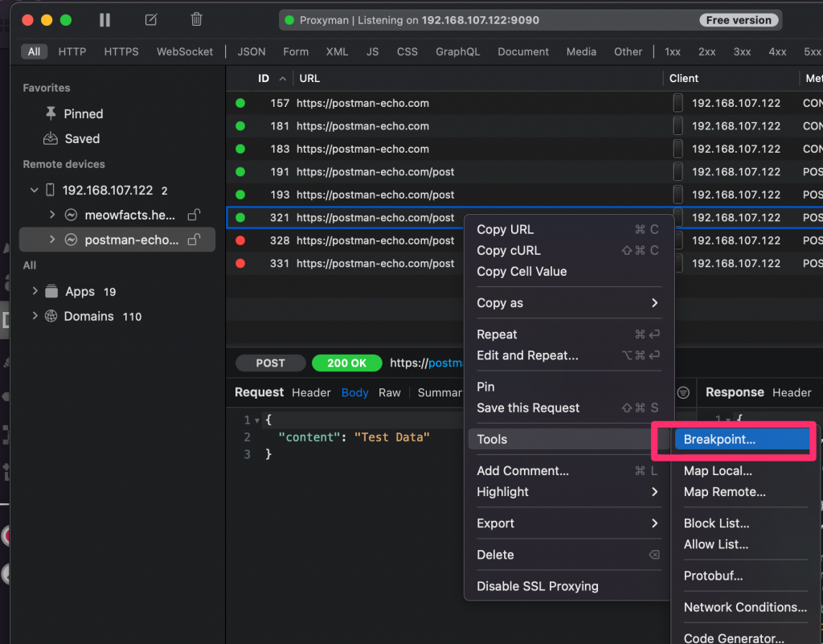Click the lock icon beside meowfacts.he...
This screenshot has width=823, height=644.
pyautogui.click(x=194, y=215)
